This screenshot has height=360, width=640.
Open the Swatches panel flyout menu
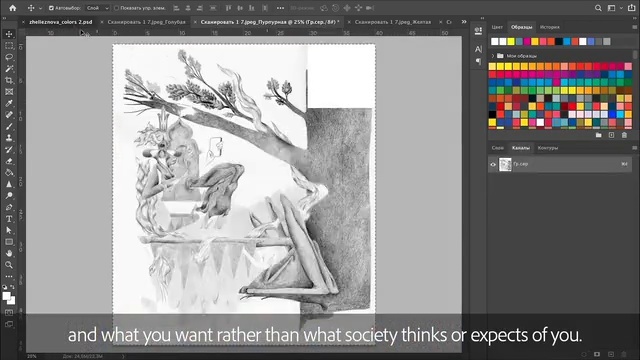pos(634,27)
